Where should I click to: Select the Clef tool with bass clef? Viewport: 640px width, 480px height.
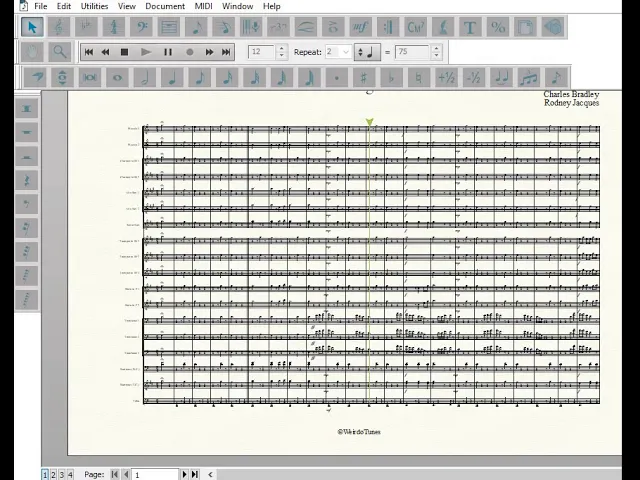point(141,27)
